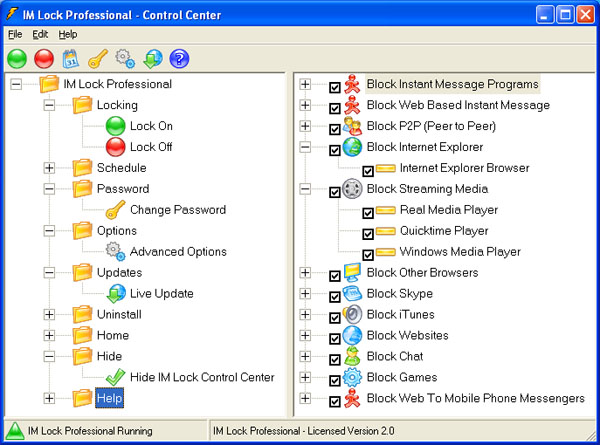Toggle the Block P2P checkbox
Viewport: 600px width, 445px height.
click(x=335, y=129)
